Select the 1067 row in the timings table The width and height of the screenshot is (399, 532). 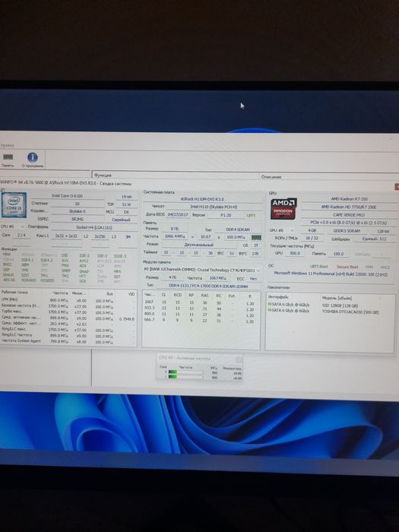click(201, 302)
